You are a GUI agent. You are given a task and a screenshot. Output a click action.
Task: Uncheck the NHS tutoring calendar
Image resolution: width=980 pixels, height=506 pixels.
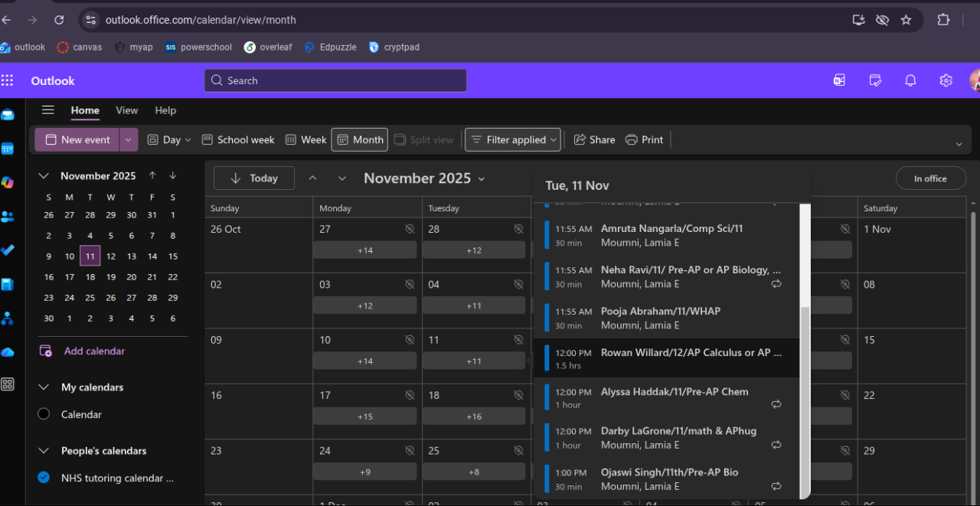[44, 478]
